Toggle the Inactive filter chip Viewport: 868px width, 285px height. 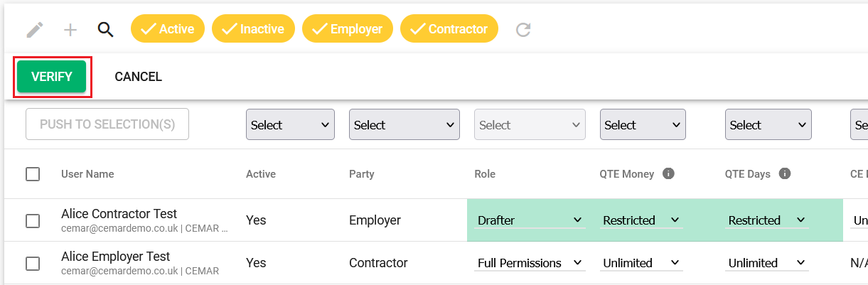(x=253, y=29)
